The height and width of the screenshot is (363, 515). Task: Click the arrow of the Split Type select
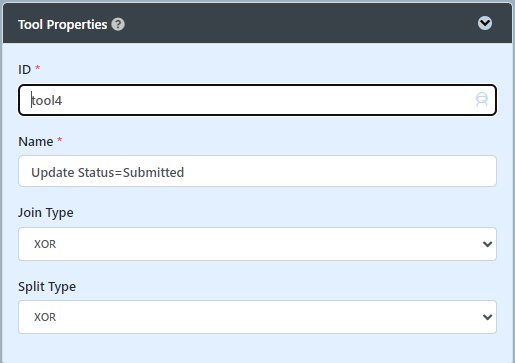click(x=487, y=317)
